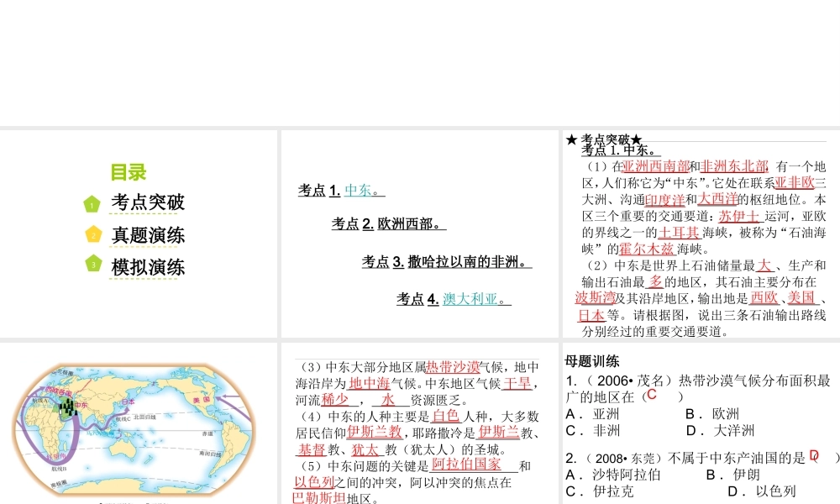
Task: Select the slide titled 目录
Action: coord(139,234)
